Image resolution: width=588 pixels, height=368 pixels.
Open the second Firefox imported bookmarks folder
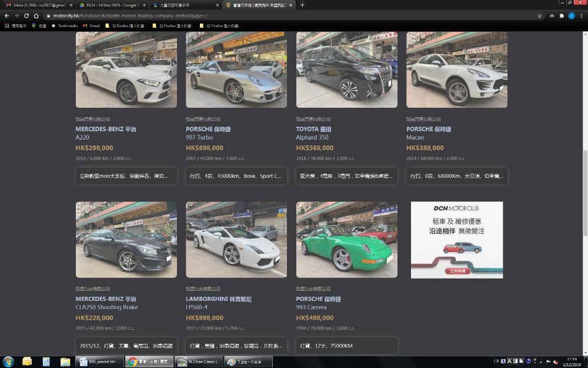point(172,25)
